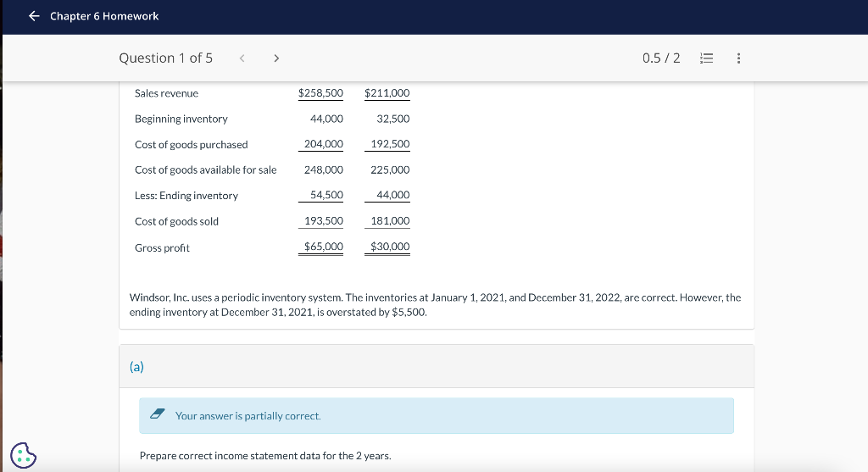The image size is (868, 472).
Task: Select the $30,000 gross profit value
Action: click(390, 247)
